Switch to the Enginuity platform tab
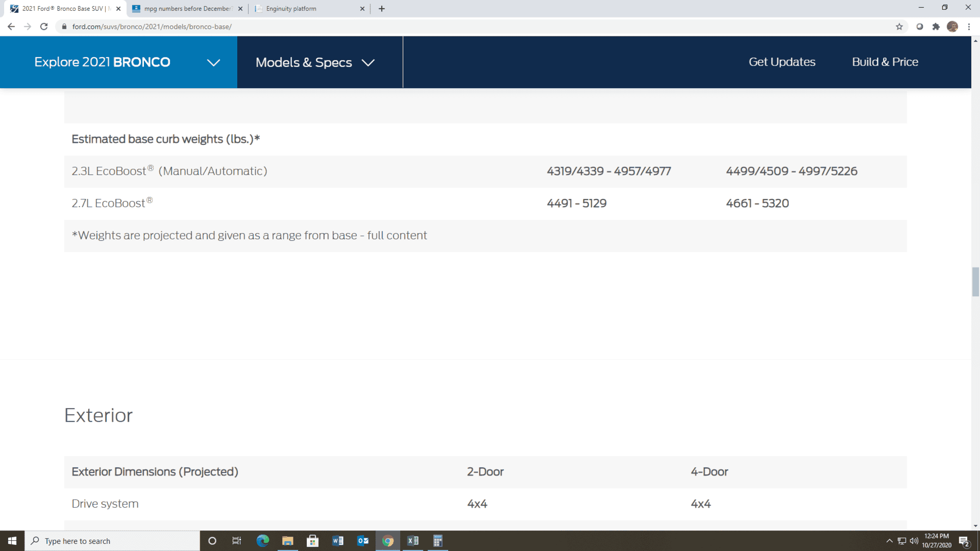The height and width of the screenshot is (551, 980). pyautogui.click(x=308, y=8)
